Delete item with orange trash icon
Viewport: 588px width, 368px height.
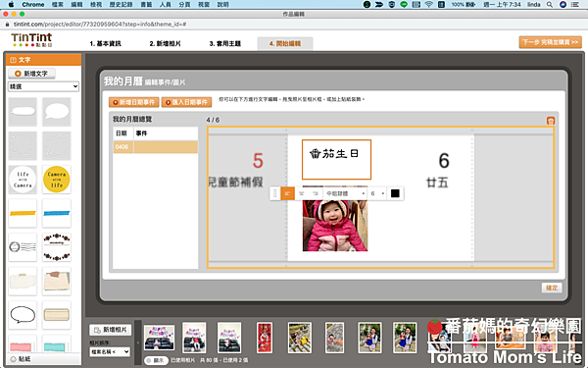coord(551,121)
